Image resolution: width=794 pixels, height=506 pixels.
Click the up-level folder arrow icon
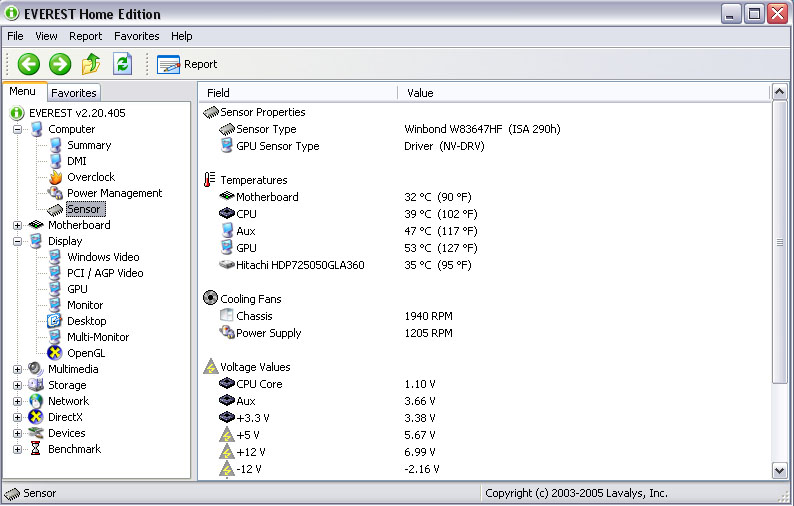point(91,64)
